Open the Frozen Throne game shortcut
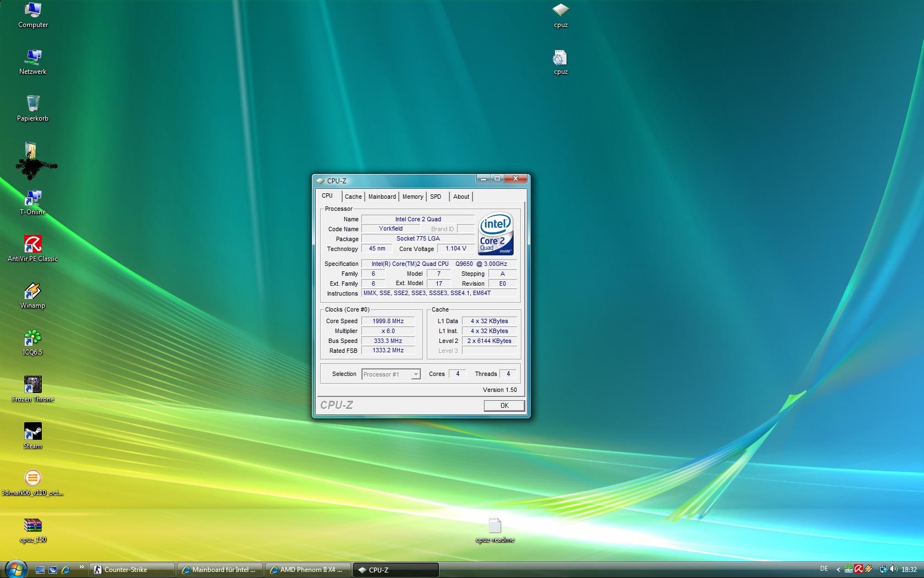This screenshot has height=578, width=924. [32, 385]
